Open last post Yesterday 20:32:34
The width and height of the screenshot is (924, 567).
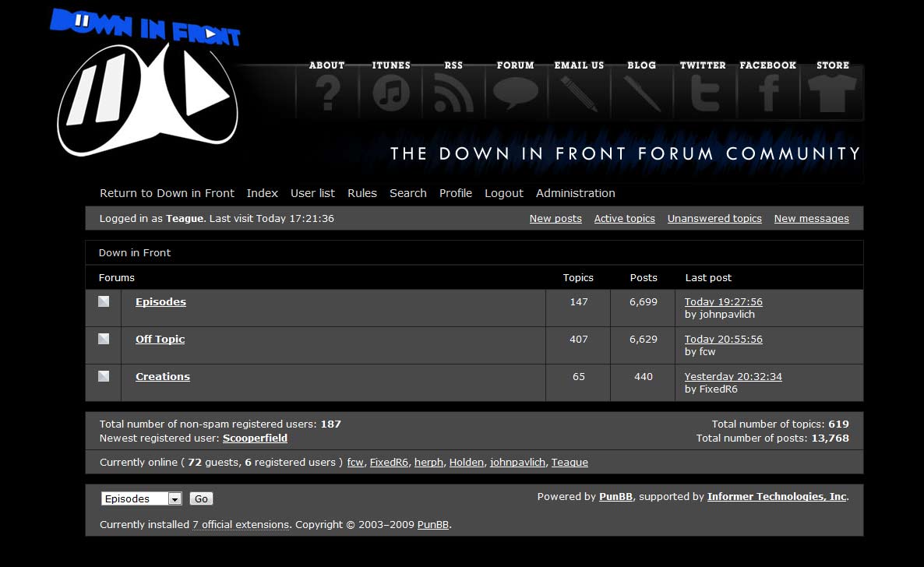click(x=733, y=377)
